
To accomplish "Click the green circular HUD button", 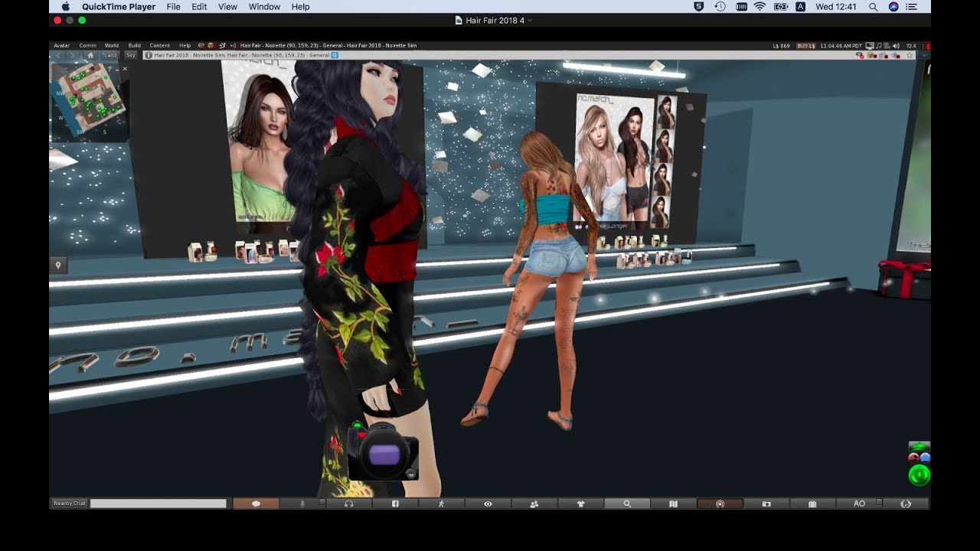I will pyautogui.click(x=919, y=475).
